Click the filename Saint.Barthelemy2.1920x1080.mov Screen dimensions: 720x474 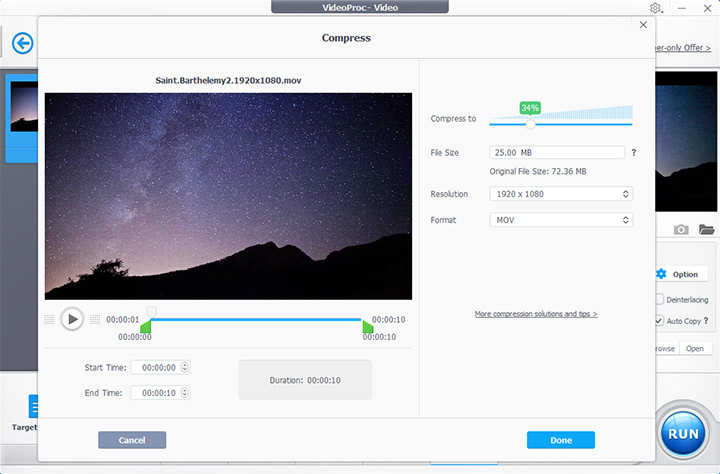coord(228,80)
